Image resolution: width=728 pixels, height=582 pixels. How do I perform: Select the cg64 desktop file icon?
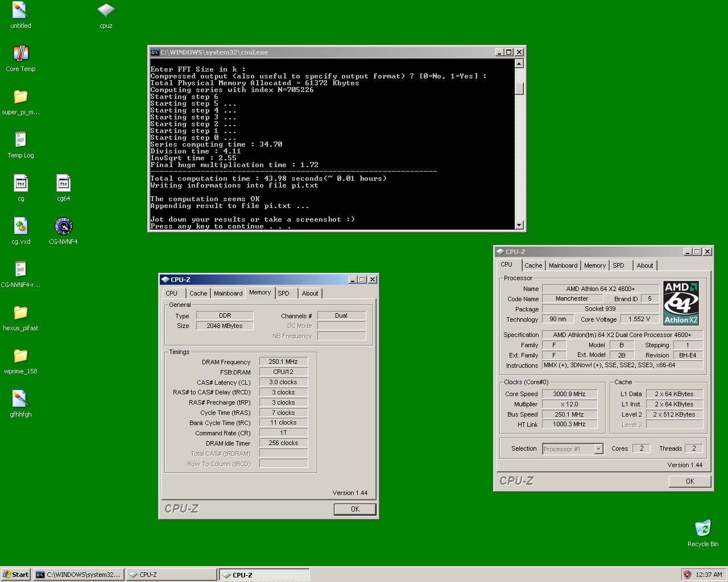(63, 188)
